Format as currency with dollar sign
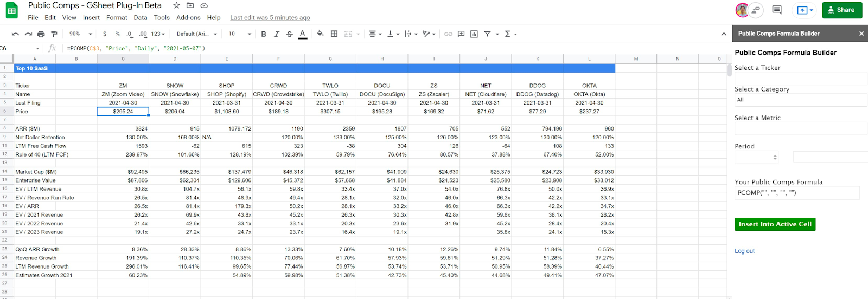Viewport: 868px width, 299px height. click(x=105, y=34)
